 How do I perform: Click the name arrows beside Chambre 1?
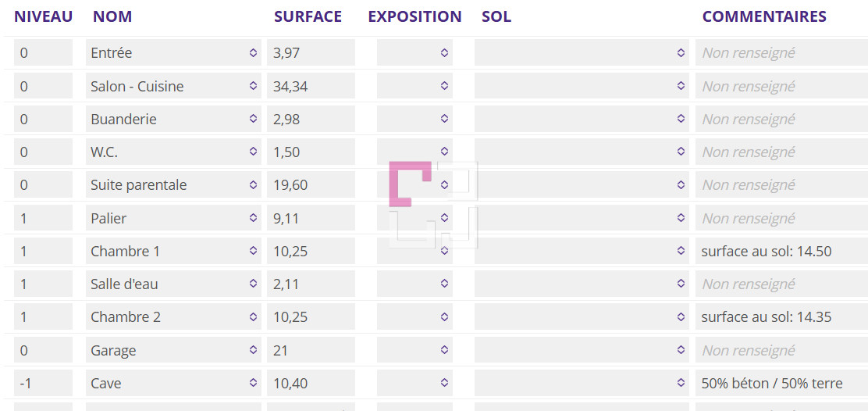(x=253, y=251)
